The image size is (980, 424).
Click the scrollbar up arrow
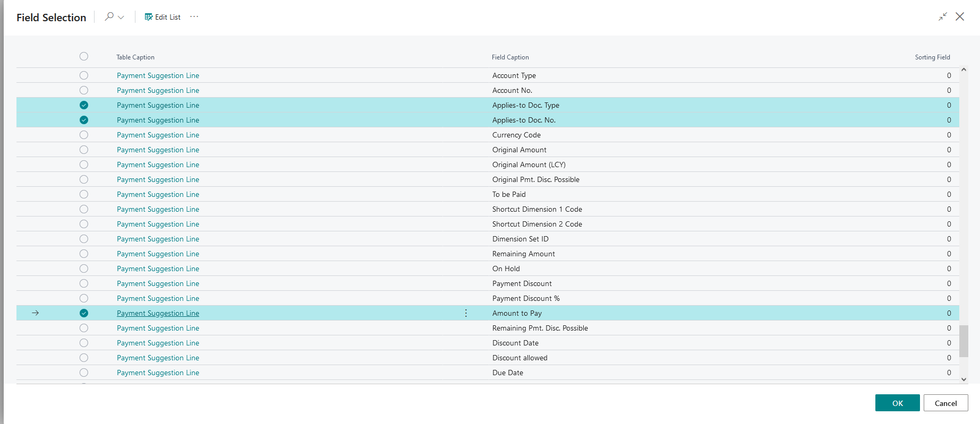pos(964,70)
